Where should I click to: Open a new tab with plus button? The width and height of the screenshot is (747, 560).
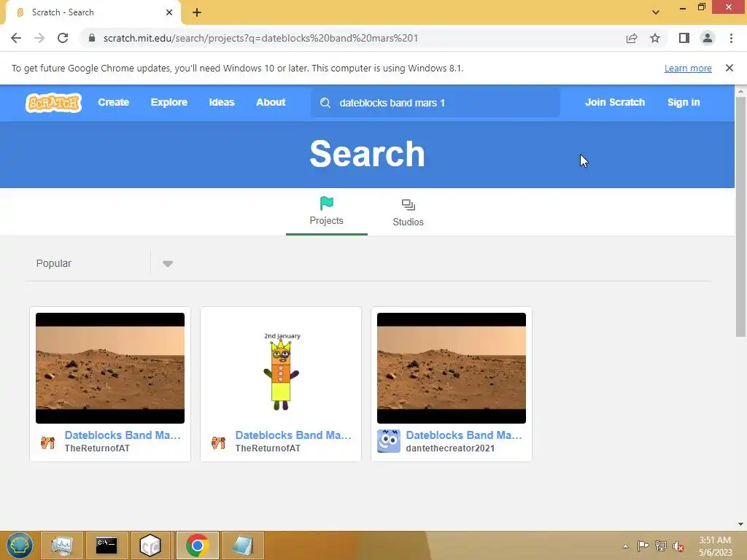(197, 12)
